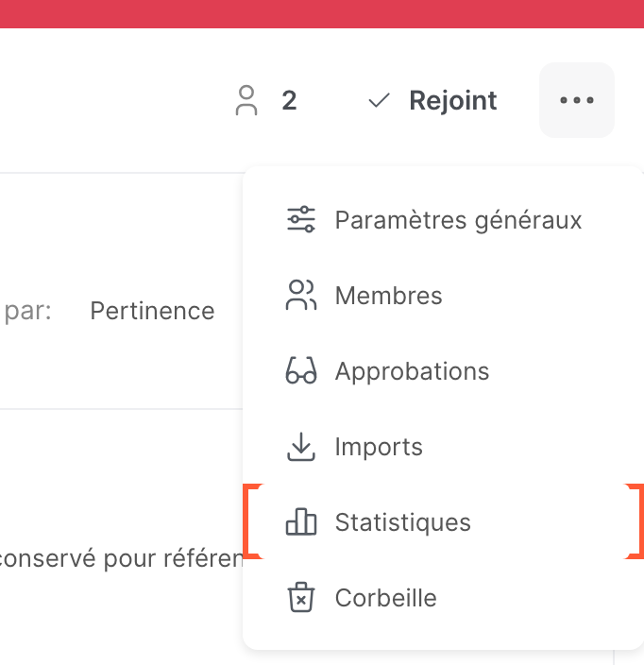Choose Imports in the dropdown menu
Screen dimensions: 644x665
click(x=443, y=447)
